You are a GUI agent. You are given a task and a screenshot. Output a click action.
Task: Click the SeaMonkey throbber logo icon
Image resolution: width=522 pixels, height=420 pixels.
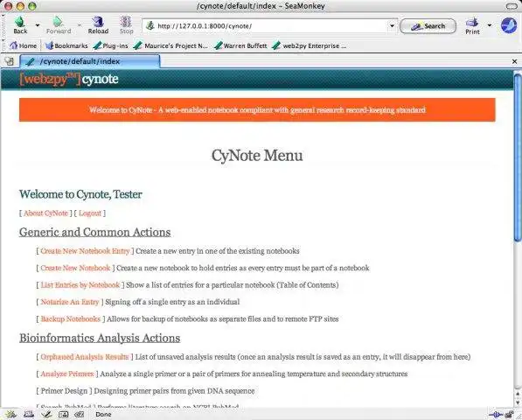509,25
